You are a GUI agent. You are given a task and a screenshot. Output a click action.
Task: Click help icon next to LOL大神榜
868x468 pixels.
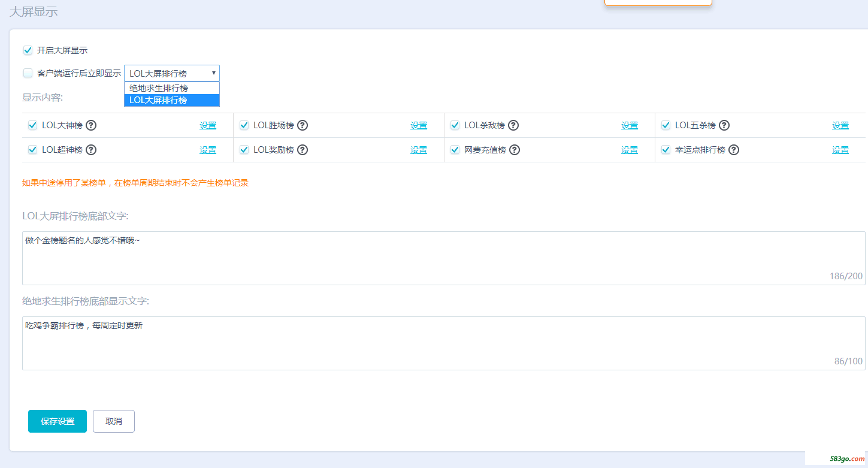[x=91, y=125]
